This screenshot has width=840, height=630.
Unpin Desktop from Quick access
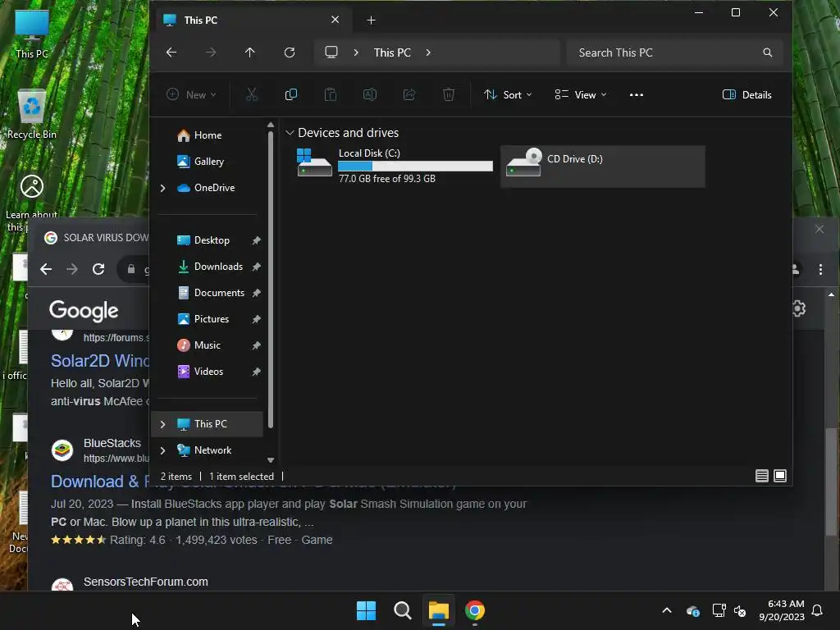257,240
